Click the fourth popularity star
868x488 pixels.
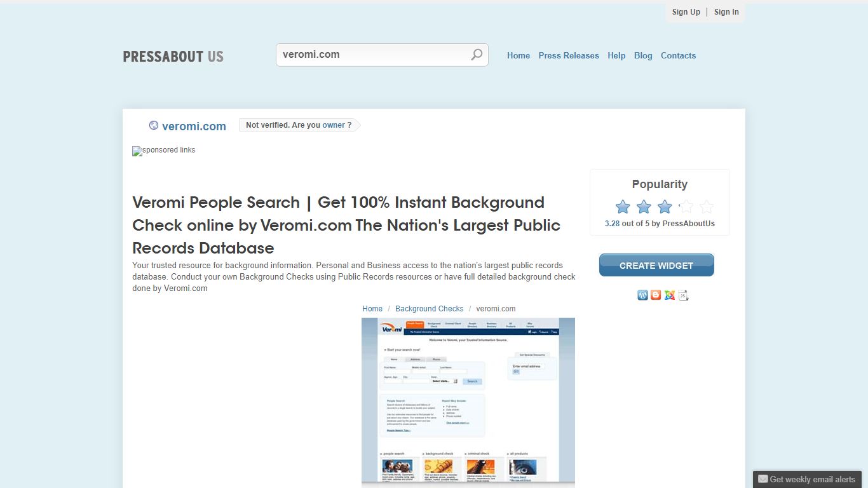point(686,207)
